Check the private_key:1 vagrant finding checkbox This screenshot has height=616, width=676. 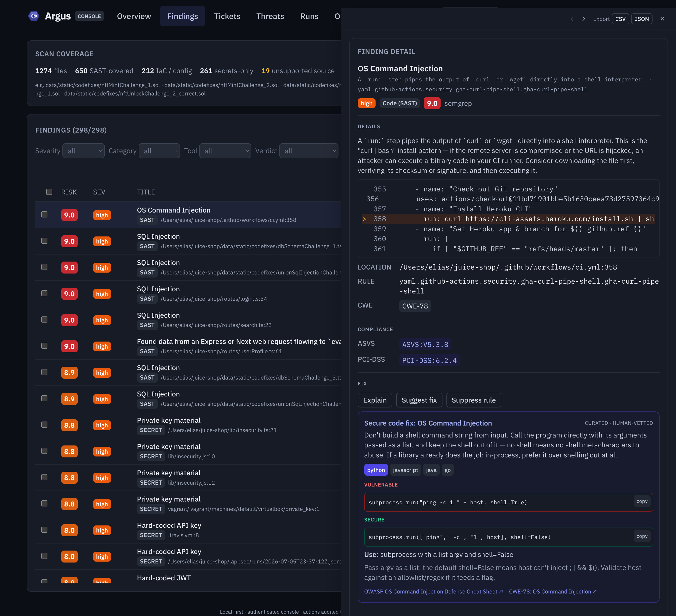[44, 503]
